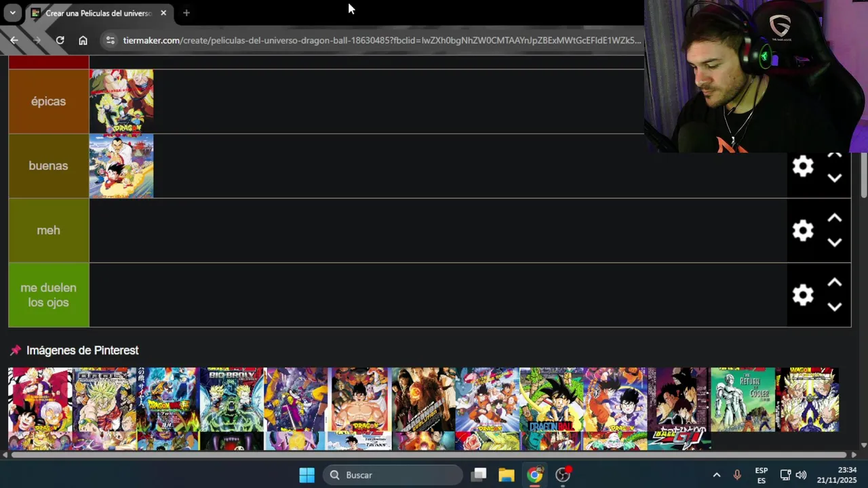Open the tab search dropdown arrow
The height and width of the screenshot is (488, 868).
tap(12, 13)
